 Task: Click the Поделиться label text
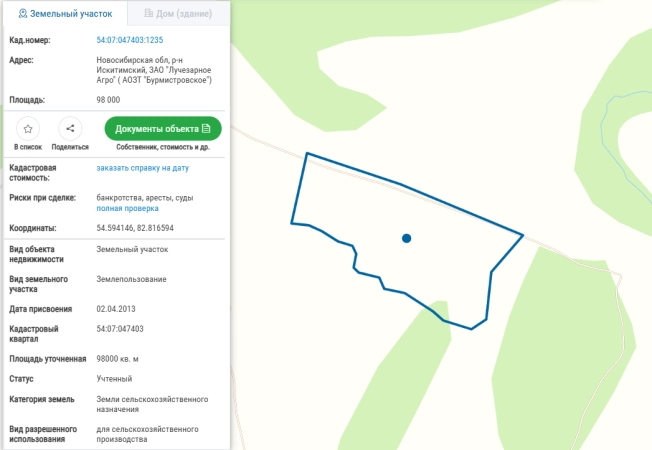click(70, 147)
